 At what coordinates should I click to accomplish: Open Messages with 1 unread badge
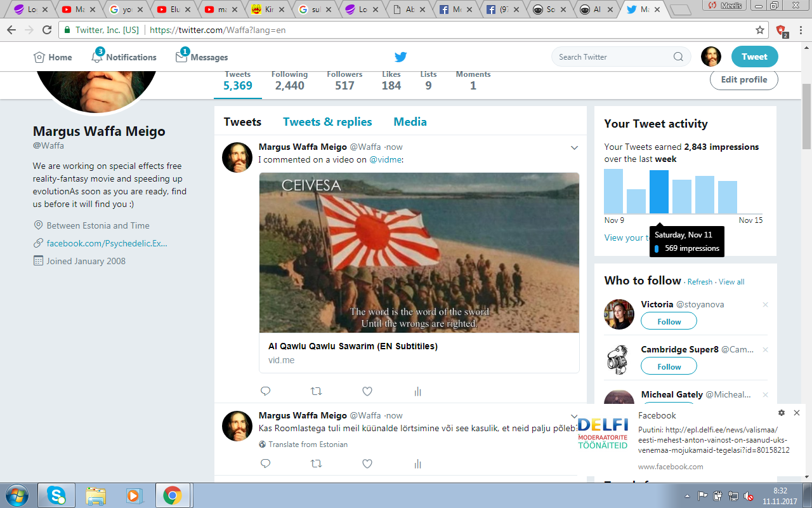(202, 57)
